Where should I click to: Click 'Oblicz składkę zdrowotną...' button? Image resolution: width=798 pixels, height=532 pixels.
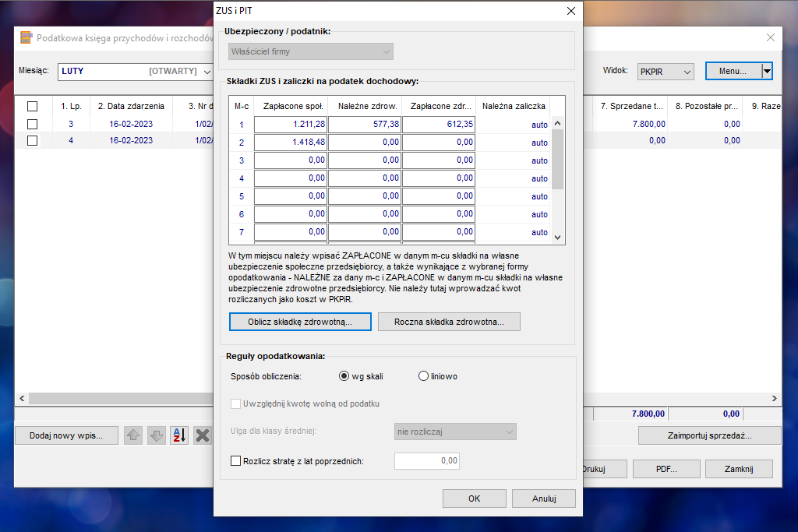[x=300, y=322]
